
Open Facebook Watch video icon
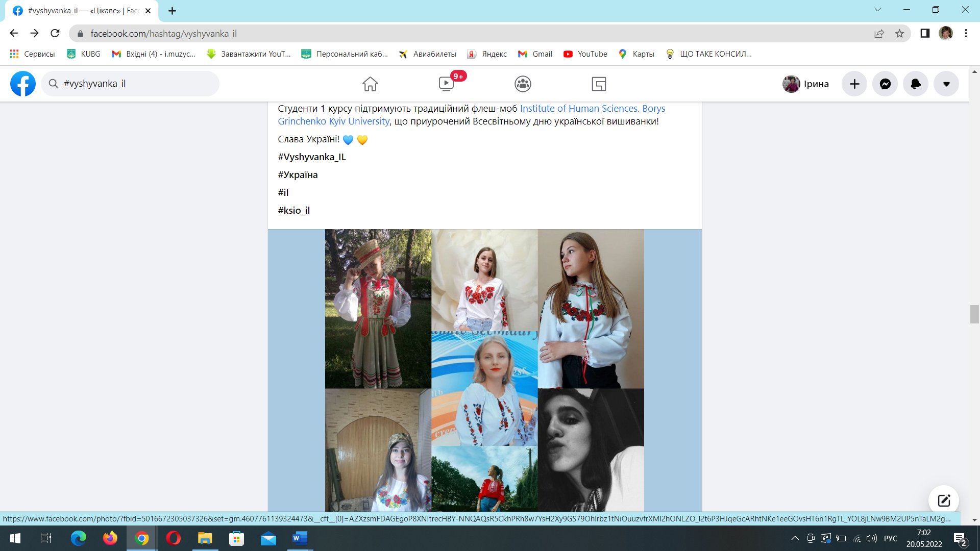coord(446,84)
